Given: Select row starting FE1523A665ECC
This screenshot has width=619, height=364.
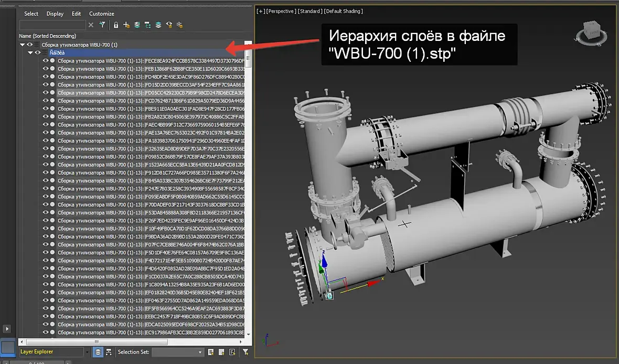Looking at the screenshot, I should click(151, 165).
